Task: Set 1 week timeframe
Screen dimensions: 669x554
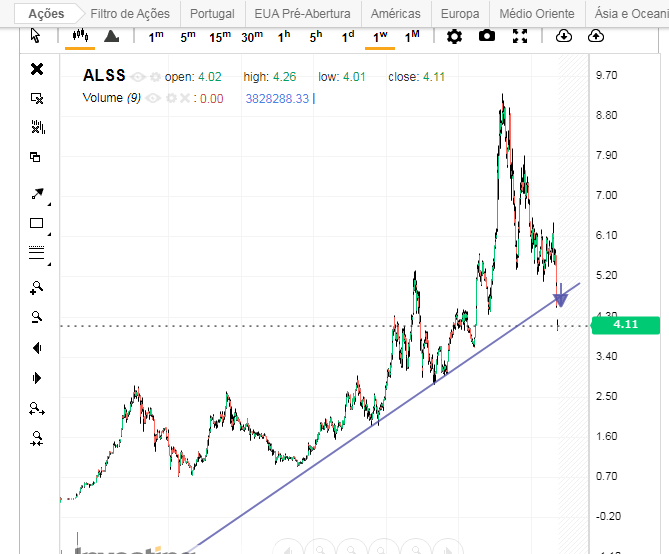Action: point(380,37)
